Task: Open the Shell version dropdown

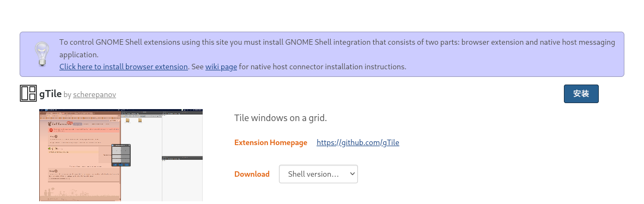Action: click(318, 174)
